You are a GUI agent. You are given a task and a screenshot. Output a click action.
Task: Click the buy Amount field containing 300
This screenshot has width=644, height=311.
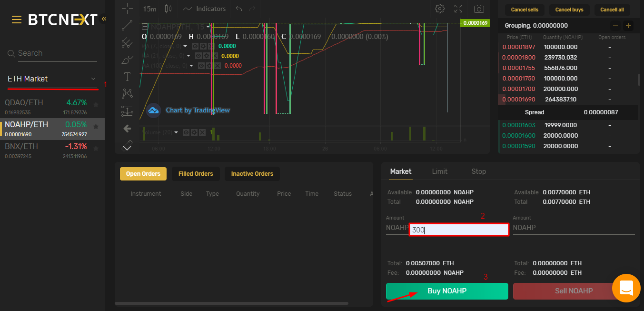[459, 230]
